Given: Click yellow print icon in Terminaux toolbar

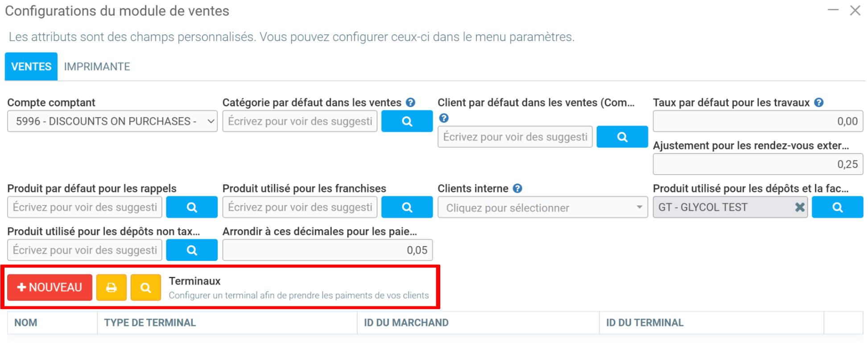Looking at the screenshot, I should click(x=112, y=288).
